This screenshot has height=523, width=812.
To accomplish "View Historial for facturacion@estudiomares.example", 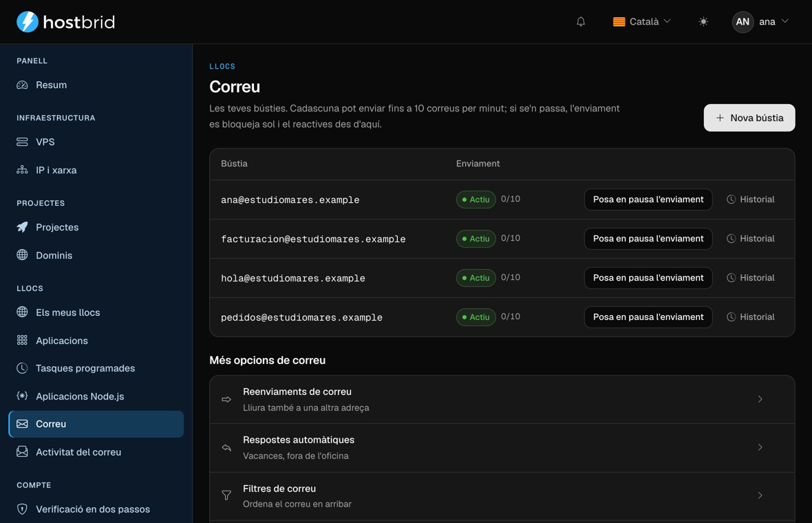I will point(750,239).
